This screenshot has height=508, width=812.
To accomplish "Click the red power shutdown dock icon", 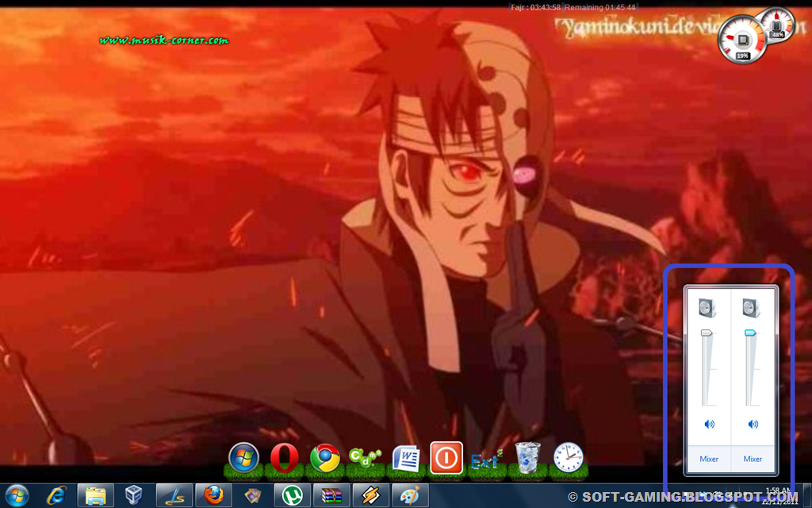I will click(446, 458).
